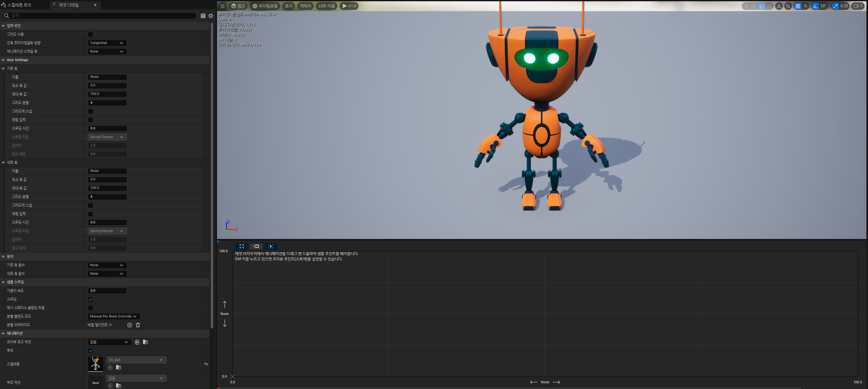868x389 pixels.
Task: Open the Tangential triangulation dropdown
Action: point(107,43)
